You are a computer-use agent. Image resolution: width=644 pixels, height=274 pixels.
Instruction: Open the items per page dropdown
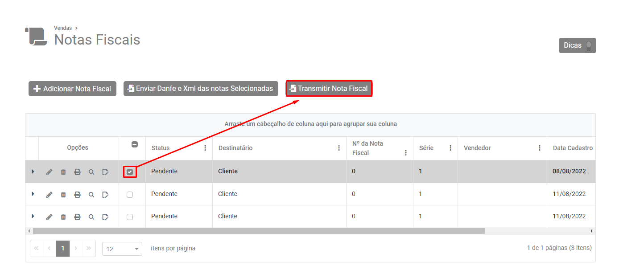pos(122,249)
